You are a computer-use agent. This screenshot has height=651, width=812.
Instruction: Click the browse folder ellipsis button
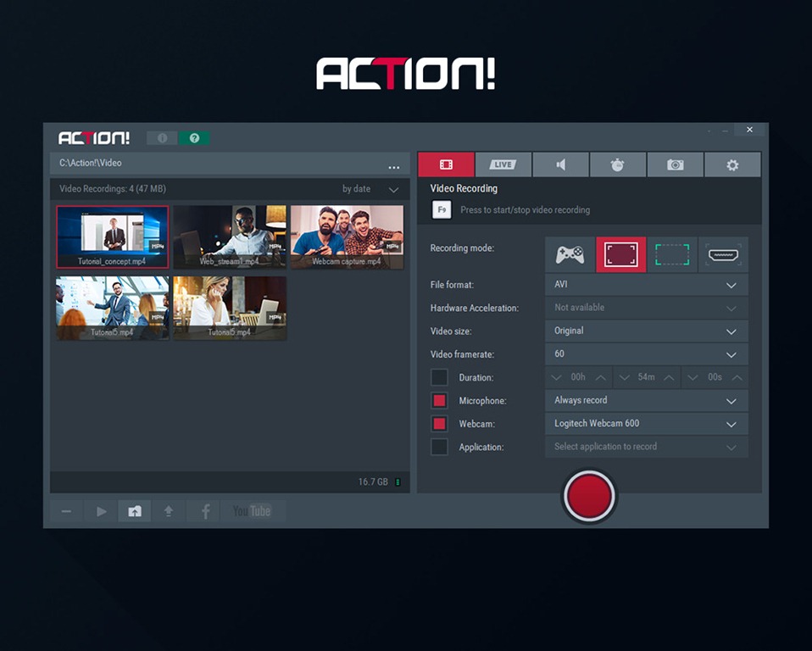(x=393, y=166)
